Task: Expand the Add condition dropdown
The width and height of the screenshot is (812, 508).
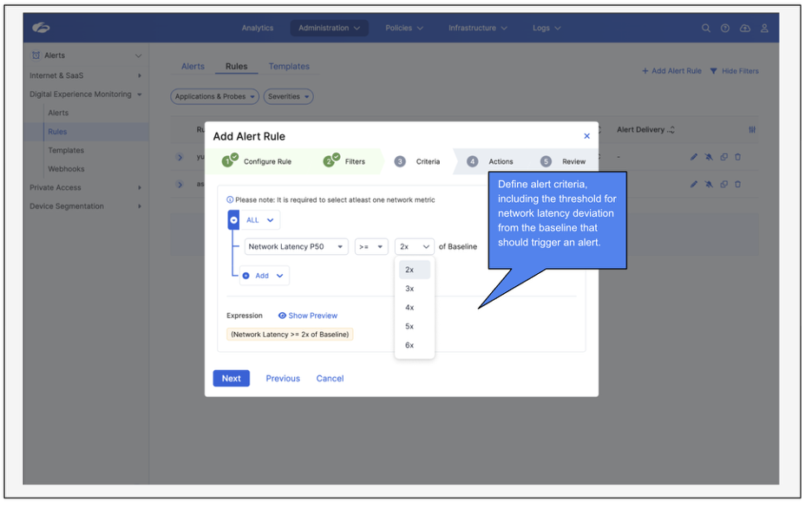Action: click(x=264, y=276)
